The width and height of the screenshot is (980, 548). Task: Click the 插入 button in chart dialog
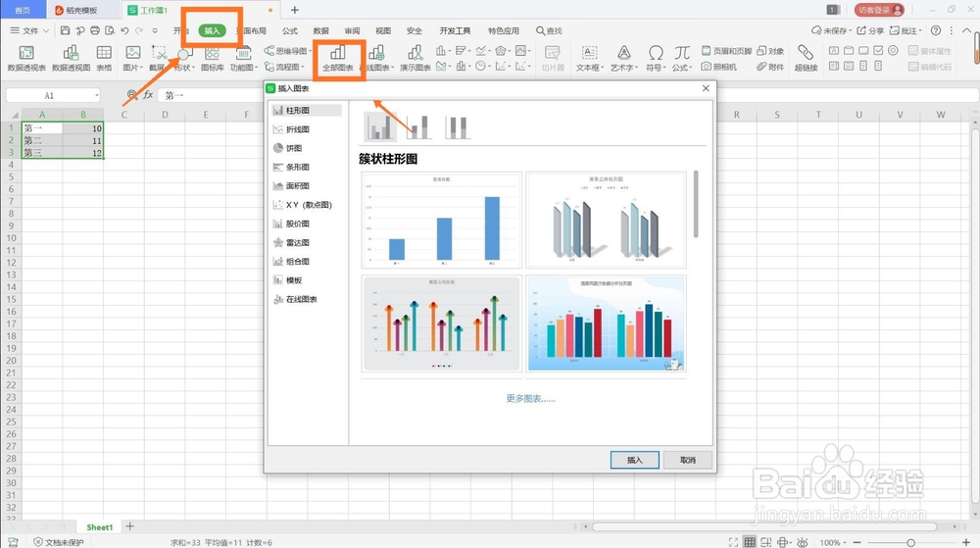tap(634, 460)
